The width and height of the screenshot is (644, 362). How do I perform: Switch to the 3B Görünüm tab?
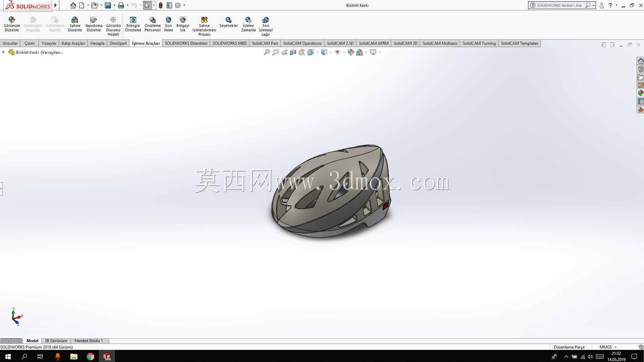tap(56, 341)
